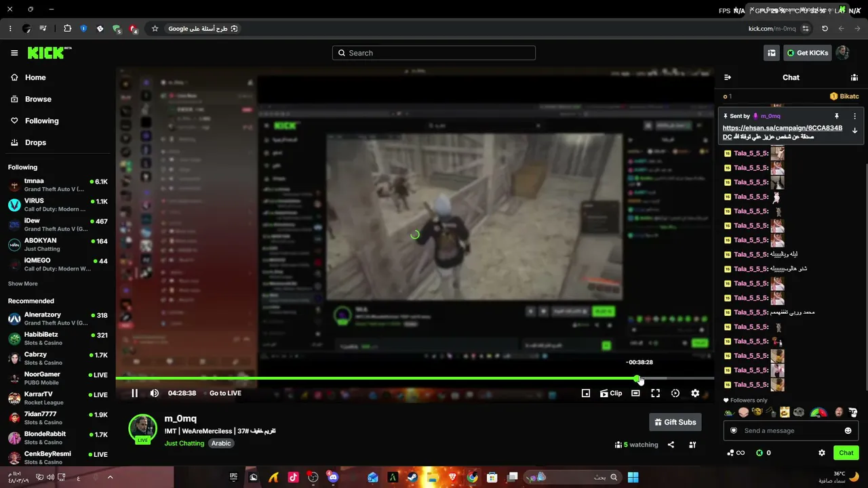Collapse the chat panel

pyautogui.click(x=728, y=77)
